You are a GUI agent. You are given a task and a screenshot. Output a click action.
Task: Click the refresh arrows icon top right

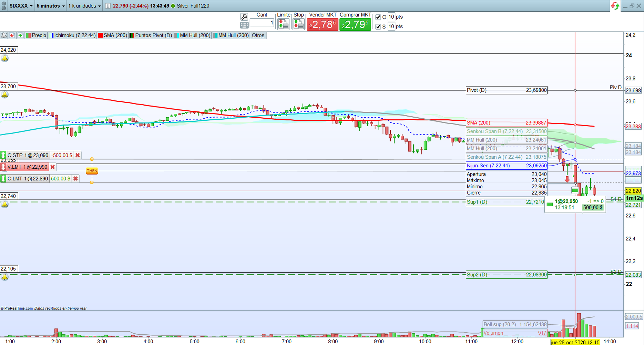pos(615,6)
